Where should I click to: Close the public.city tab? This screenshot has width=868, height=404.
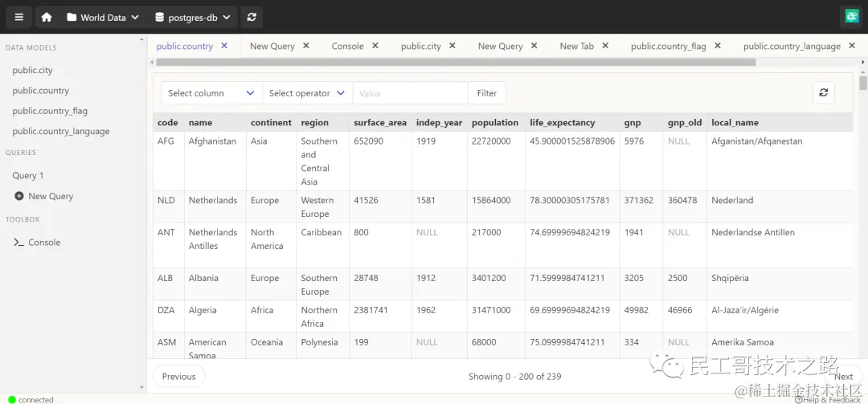pos(452,46)
